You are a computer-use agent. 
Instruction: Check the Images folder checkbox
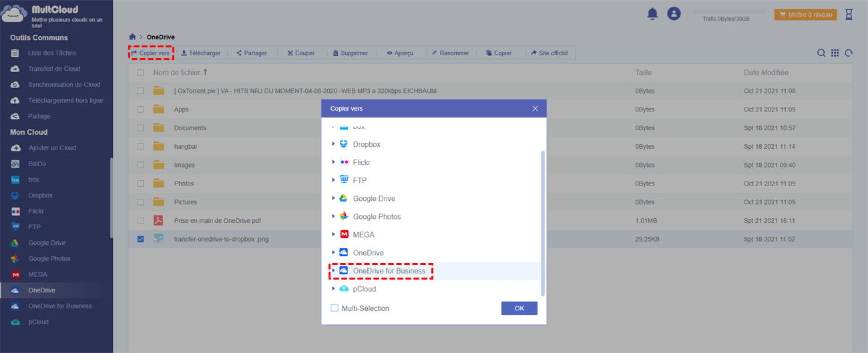click(x=140, y=165)
